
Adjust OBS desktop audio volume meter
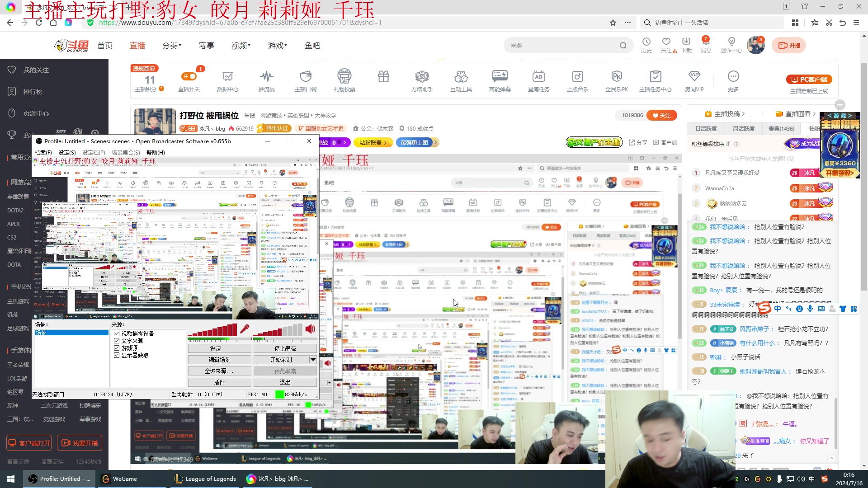click(x=278, y=330)
